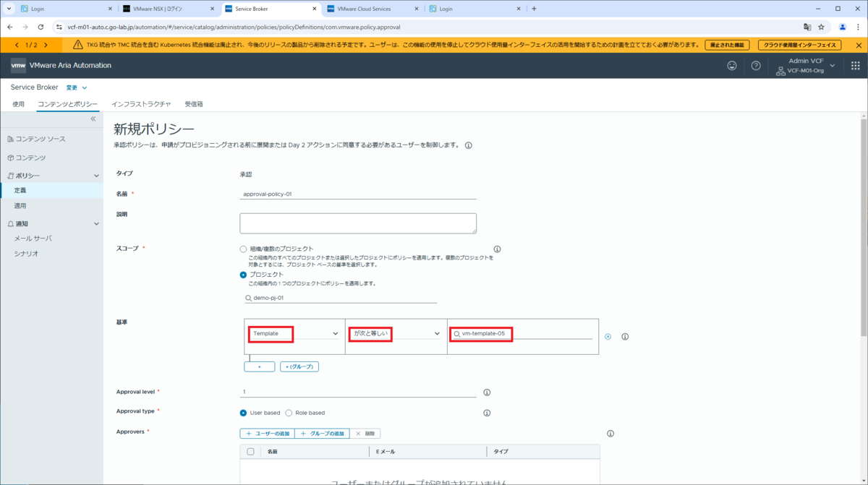
Task: Go back in browser history
Action: (x=10, y=27)
